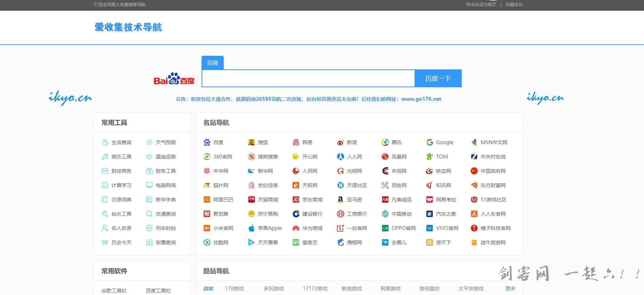Open 178游戏 link
The image size is (644, 295).
[234, 289]
